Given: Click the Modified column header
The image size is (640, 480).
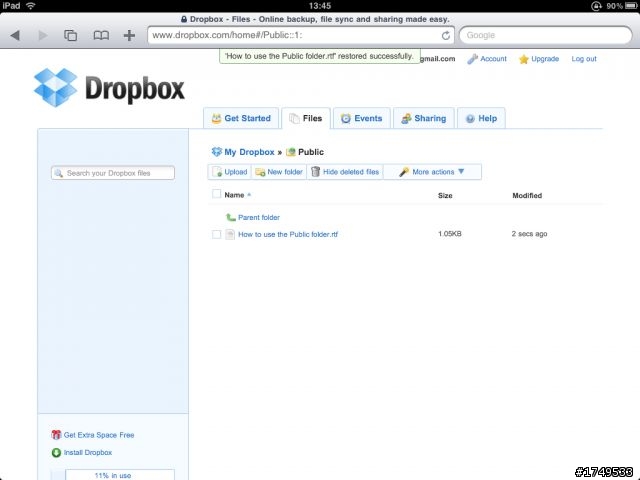Looking at the screenshot, I should click(x=527, y=196).
